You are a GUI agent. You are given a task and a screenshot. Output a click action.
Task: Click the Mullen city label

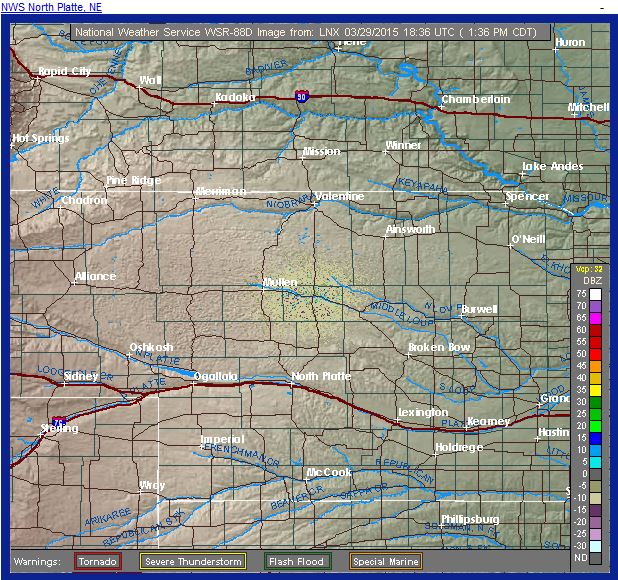pyautogui.click(x=280, y=283)
